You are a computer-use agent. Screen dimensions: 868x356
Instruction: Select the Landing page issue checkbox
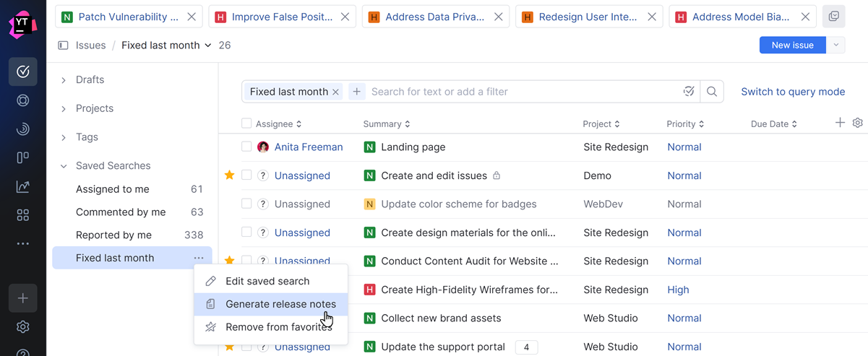click(246, 147)
